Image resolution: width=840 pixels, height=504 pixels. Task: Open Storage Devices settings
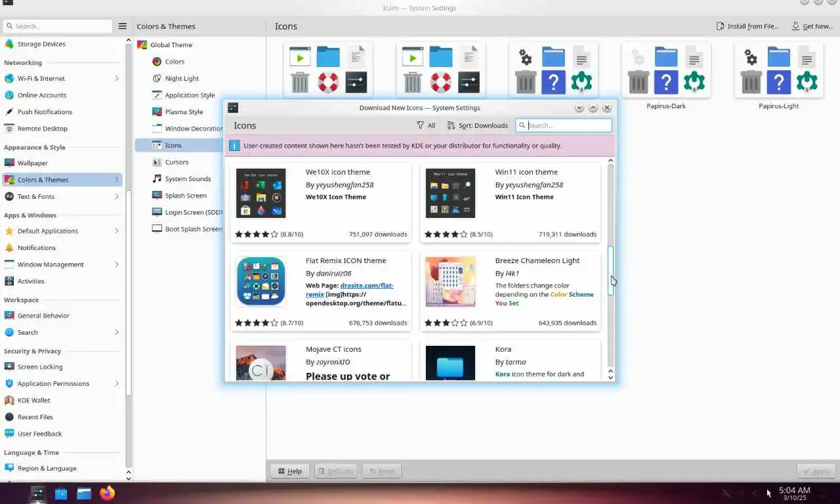(x=63, y=44)
